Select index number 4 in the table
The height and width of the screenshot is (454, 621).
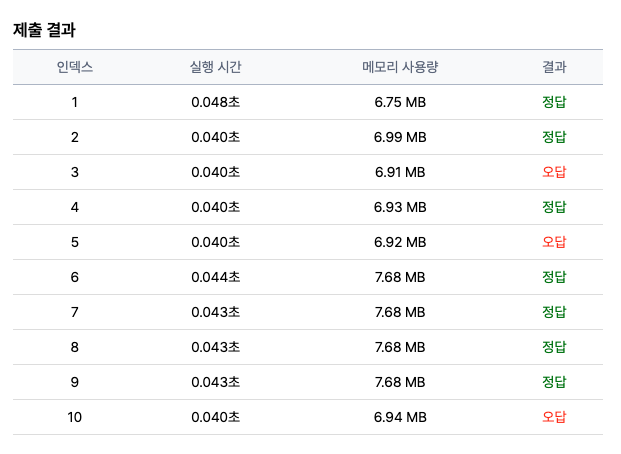[75, 207]
